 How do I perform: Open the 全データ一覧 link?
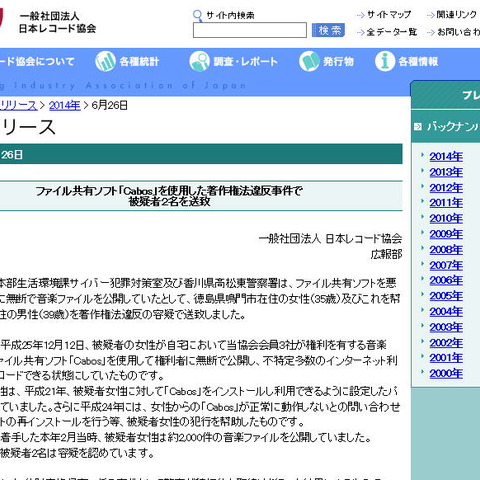[x=392, y=32]
